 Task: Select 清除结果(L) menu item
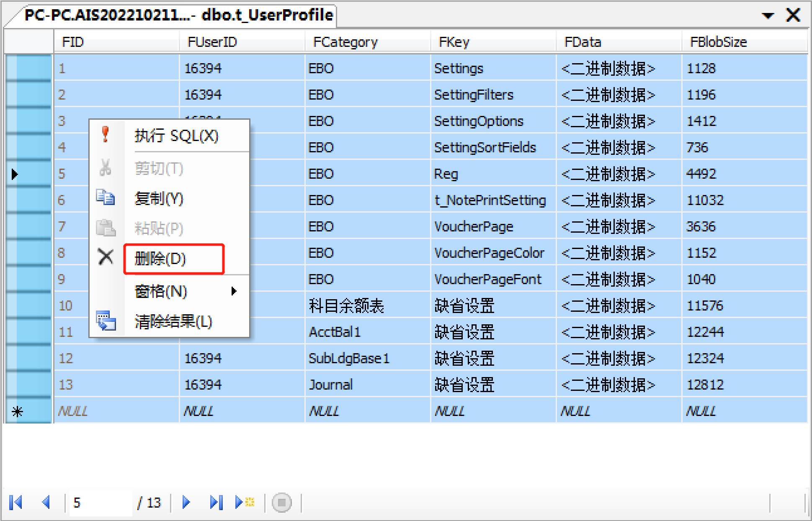pos(173,321)
